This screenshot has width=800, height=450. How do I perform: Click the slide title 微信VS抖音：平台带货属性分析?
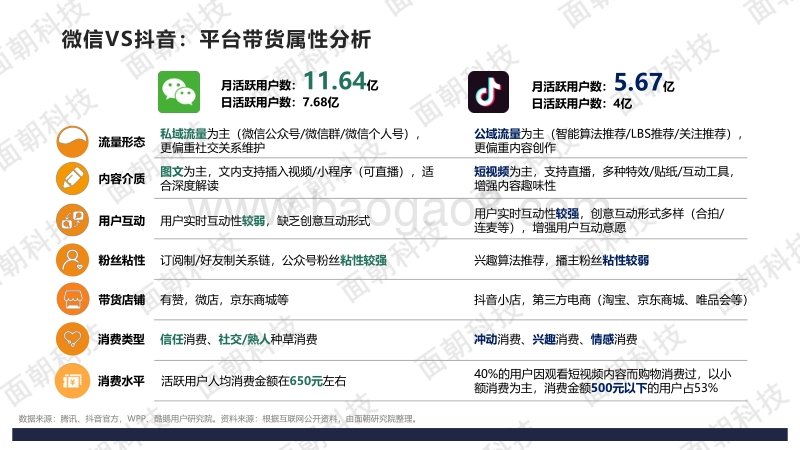(x=216, y=39)
